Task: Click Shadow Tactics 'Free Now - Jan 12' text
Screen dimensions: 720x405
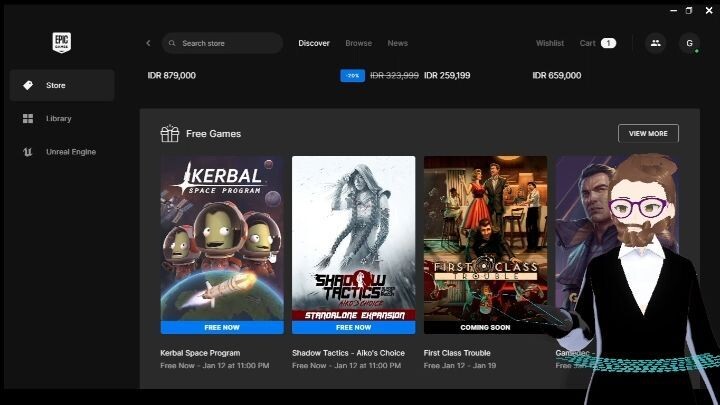Action: (347, 366)
